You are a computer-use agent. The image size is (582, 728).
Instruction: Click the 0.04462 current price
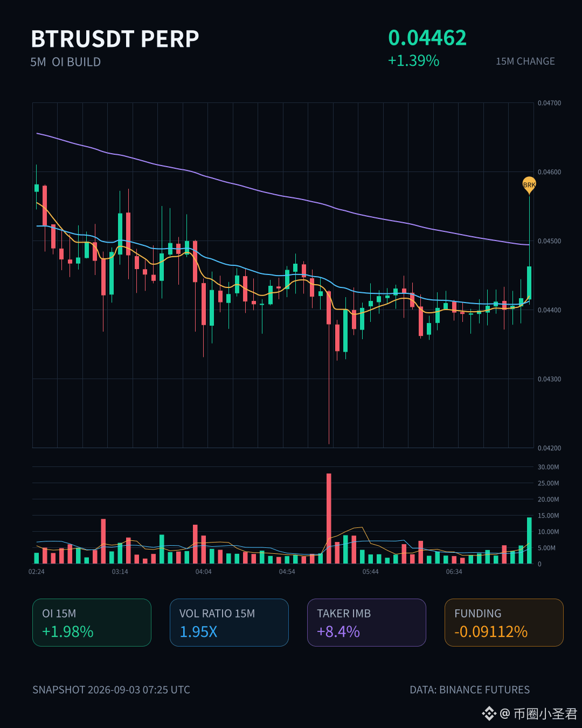coord(427,38)
